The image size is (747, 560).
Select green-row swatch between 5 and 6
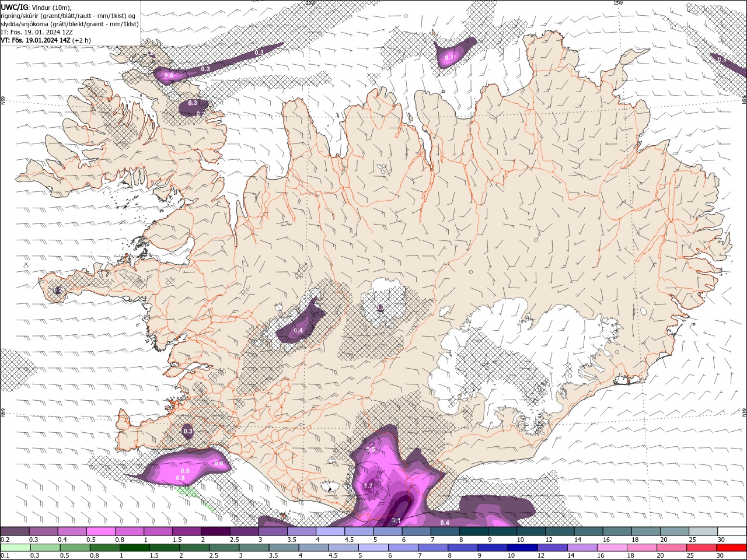(x=372, y=548)
